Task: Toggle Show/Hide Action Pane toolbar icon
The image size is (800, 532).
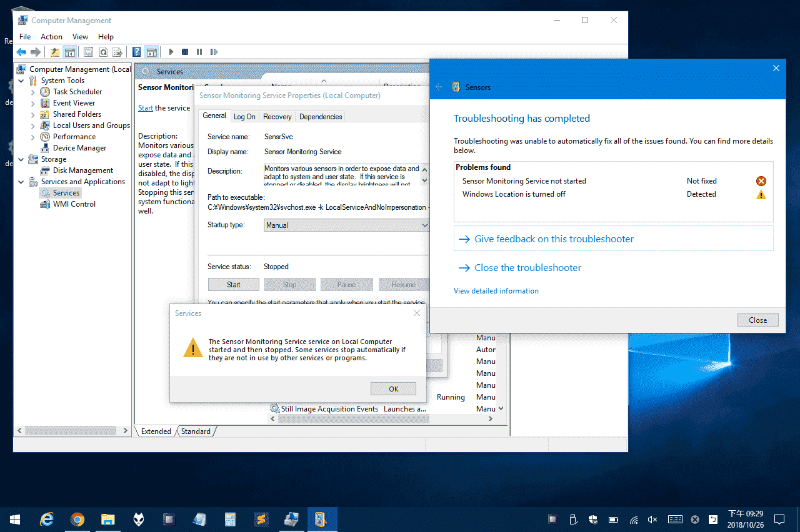Action: point(151,52)
